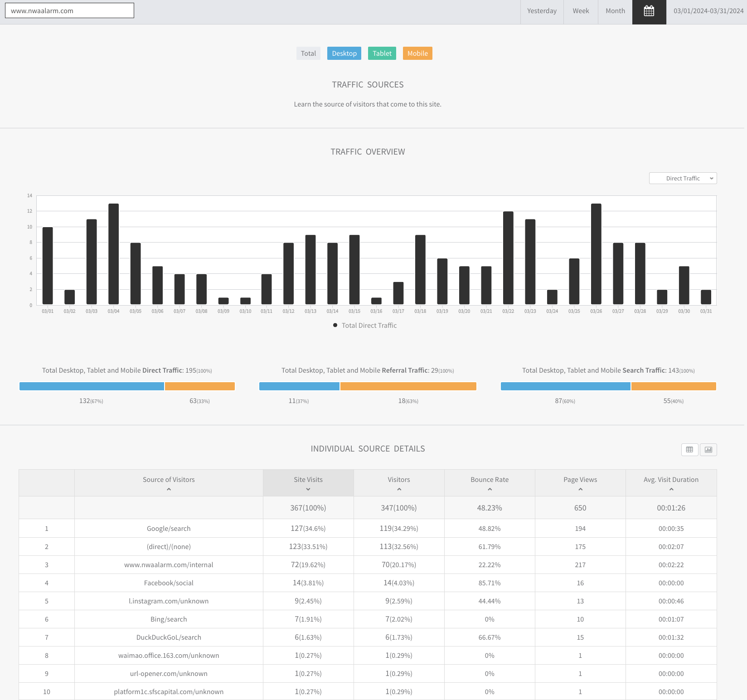Toggle the Tablet device filter
The image size is (747, 700).
click(x=382, y=53)
